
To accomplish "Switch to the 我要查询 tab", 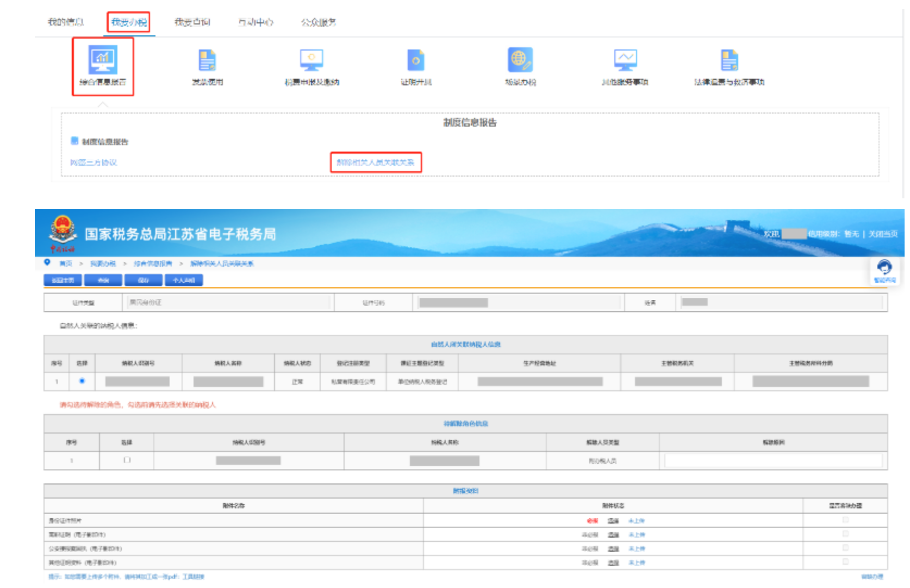I will click(x=191, y=22).
